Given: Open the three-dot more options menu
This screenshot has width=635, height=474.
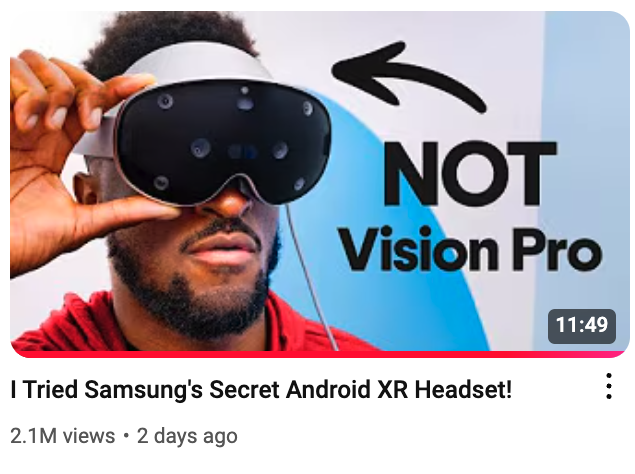Looking at the screenshot, I should pyautogui.click(x=609, y=386).
